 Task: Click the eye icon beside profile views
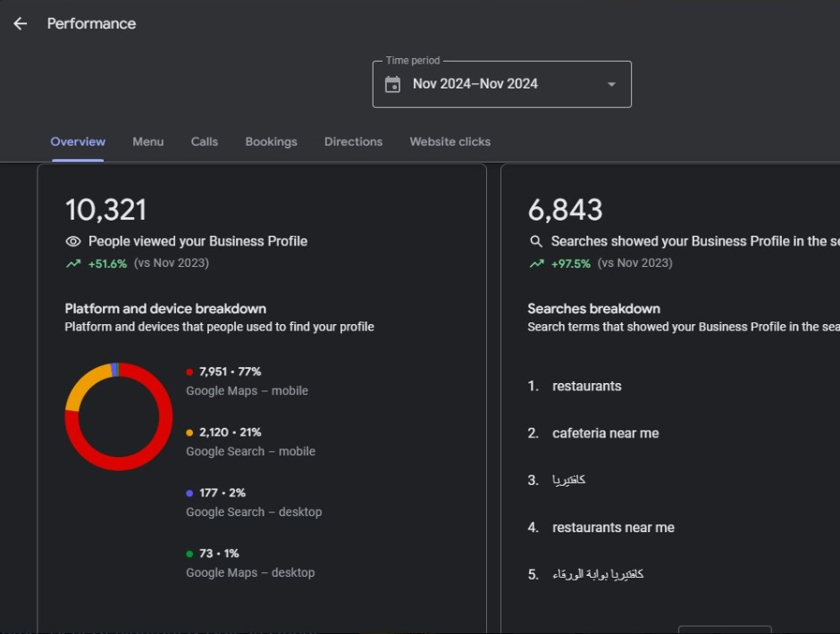click(73, 242)
